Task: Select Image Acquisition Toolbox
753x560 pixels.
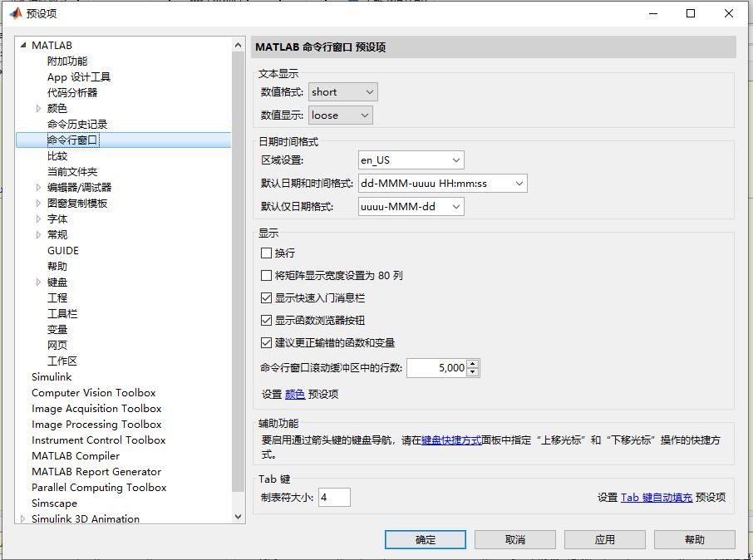Action: (96, 409)
